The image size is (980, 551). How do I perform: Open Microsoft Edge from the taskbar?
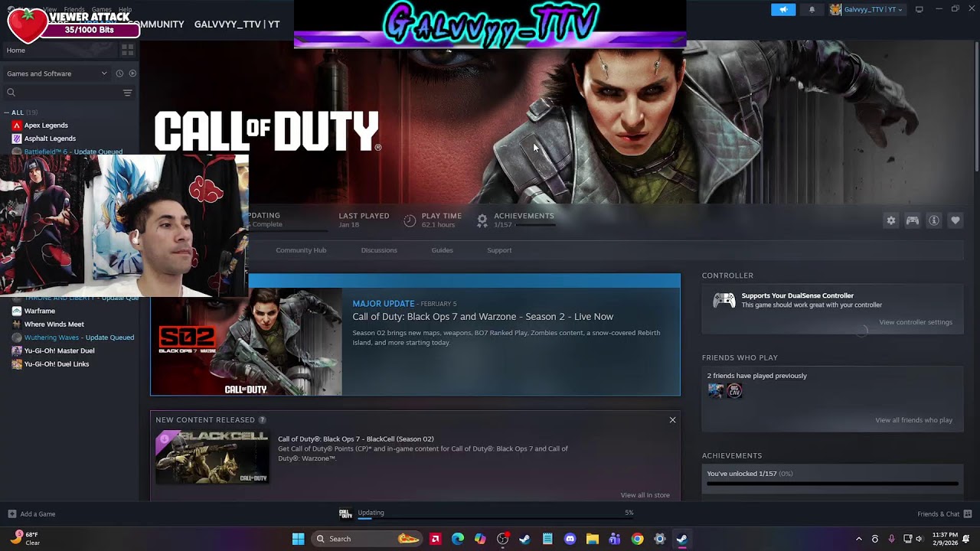coord(458,539)
